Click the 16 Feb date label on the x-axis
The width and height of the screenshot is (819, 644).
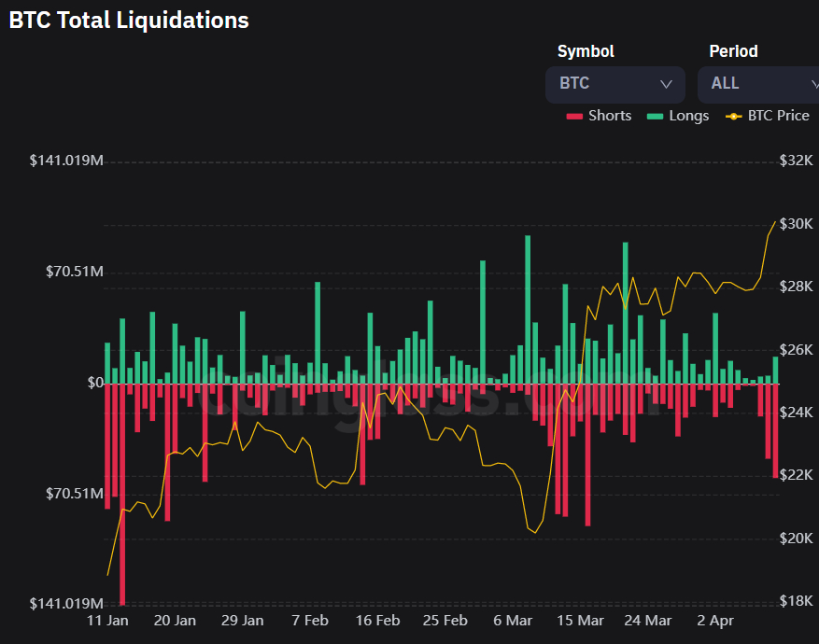pos(377,621)
